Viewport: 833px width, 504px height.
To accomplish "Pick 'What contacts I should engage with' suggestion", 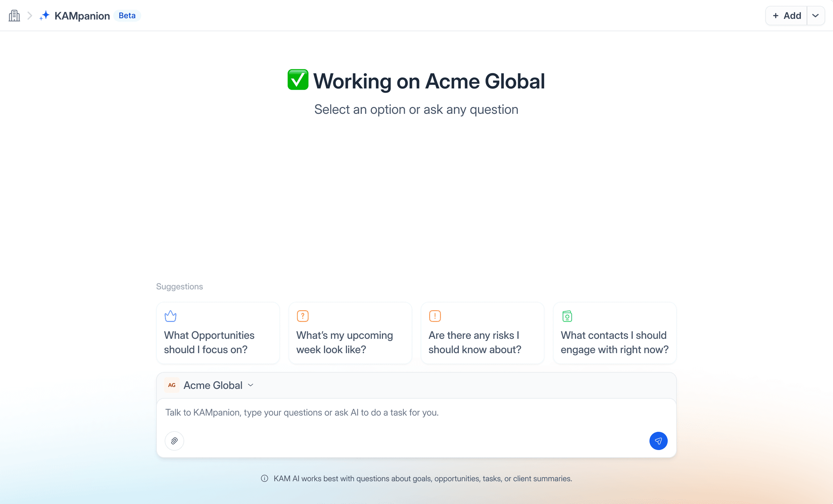I will [615, 342].
